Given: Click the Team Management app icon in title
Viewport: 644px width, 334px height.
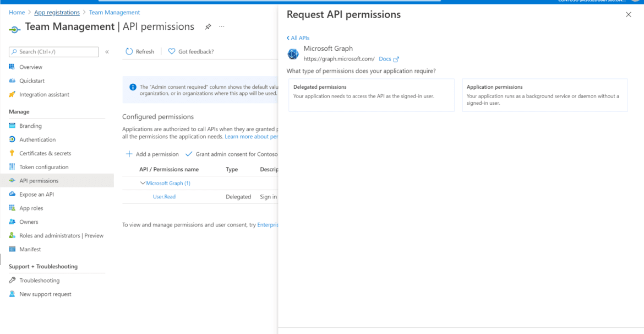Looking at the screenshot, I should coord(14,29).
